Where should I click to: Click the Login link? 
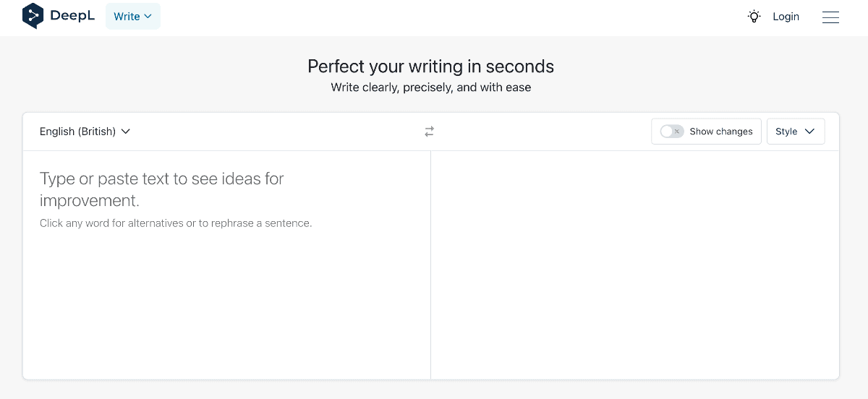[x=786, y=17]
